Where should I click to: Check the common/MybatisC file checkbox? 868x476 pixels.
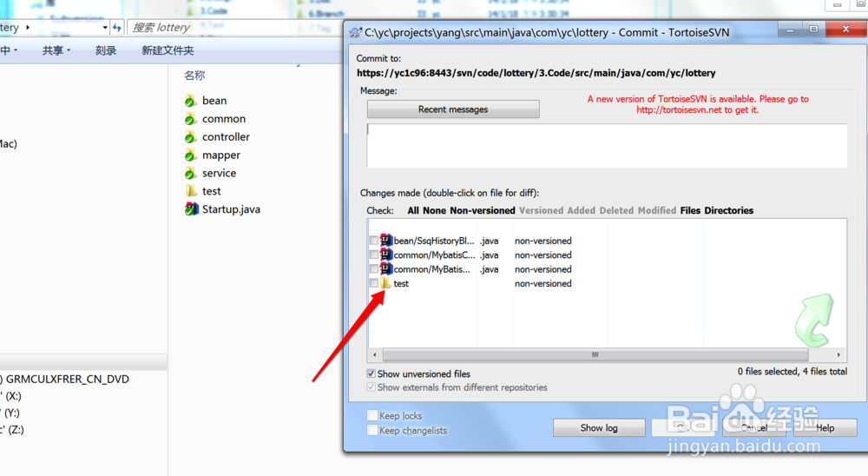pos(373,255)
